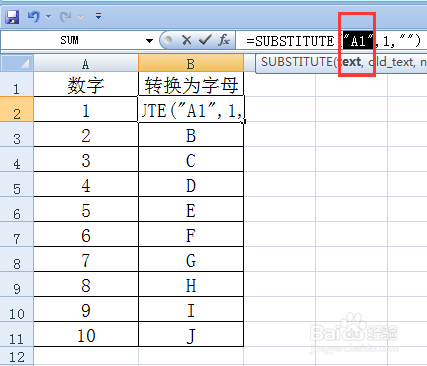
Task: Select row 9 header
Action: tap(17, 284)
